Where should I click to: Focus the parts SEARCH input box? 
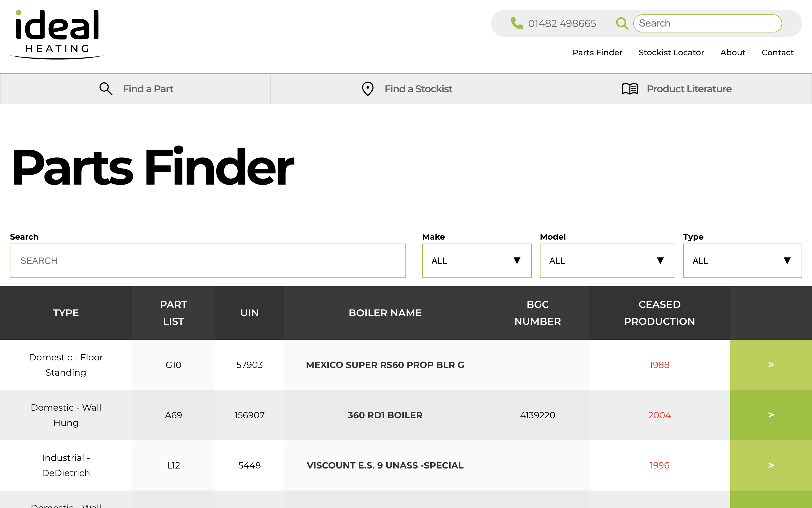(x=208, y=261)
